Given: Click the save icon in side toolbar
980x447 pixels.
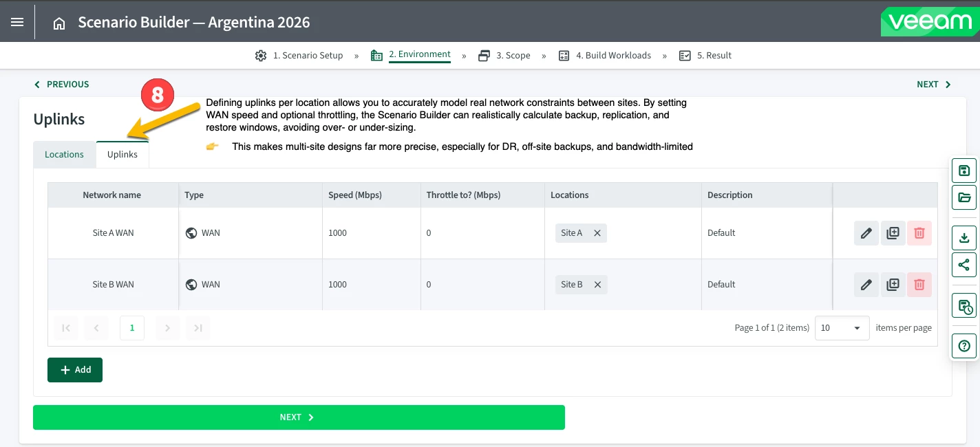Looking at the screenshot, I should coord(964,171).
